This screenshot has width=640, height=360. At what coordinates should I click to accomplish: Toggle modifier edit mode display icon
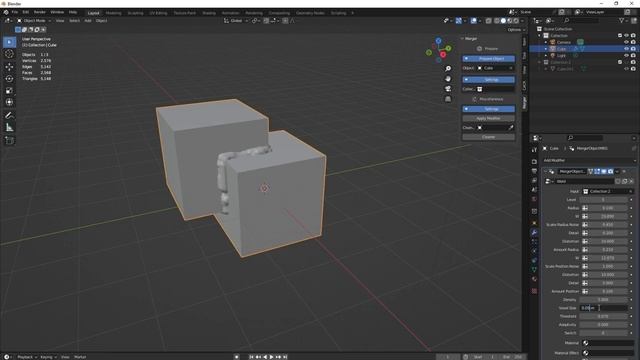597,171
